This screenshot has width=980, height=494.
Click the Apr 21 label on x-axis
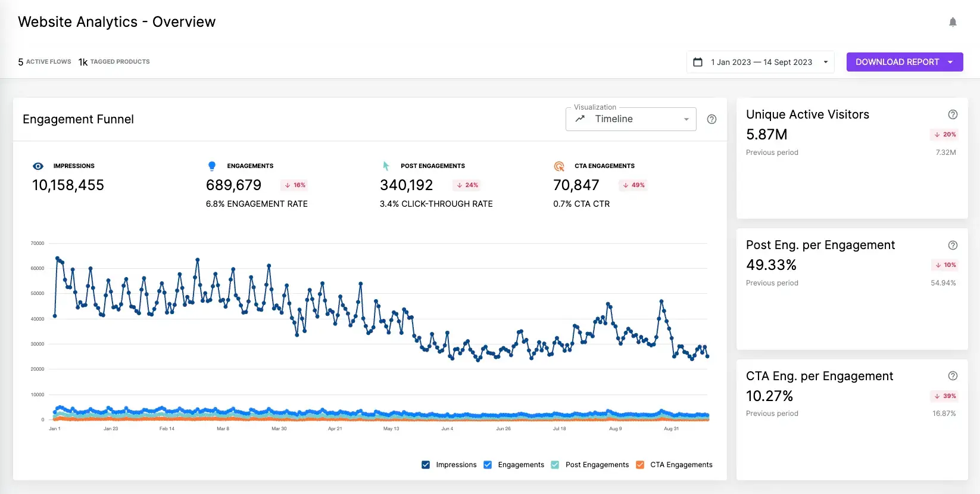335,428
